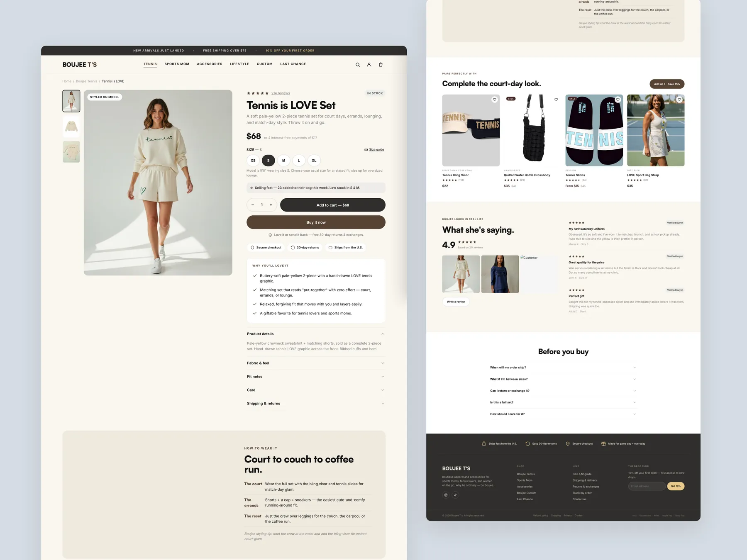Click footer Easy 30-day returns icon
This screenshot has width=747, height=560.
(527, 444)
